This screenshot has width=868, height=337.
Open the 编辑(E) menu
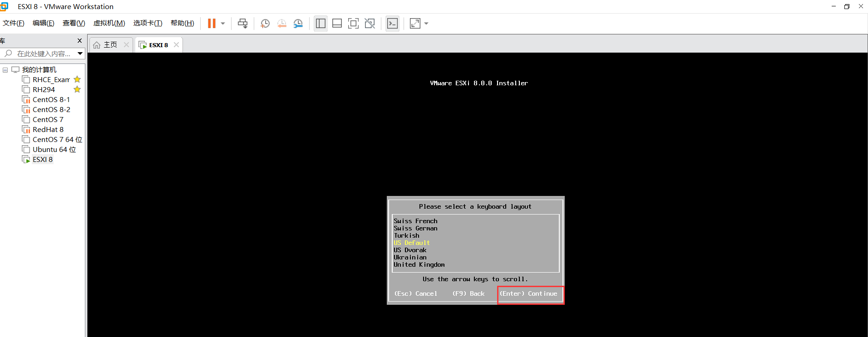[x=44, y=23]
